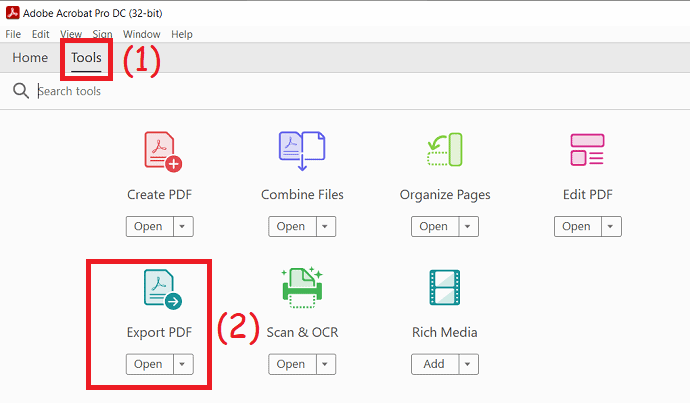Click the Edit PDF tool icon
The image size is (690, 403).
pyautogui.click(x=587, y=150)
